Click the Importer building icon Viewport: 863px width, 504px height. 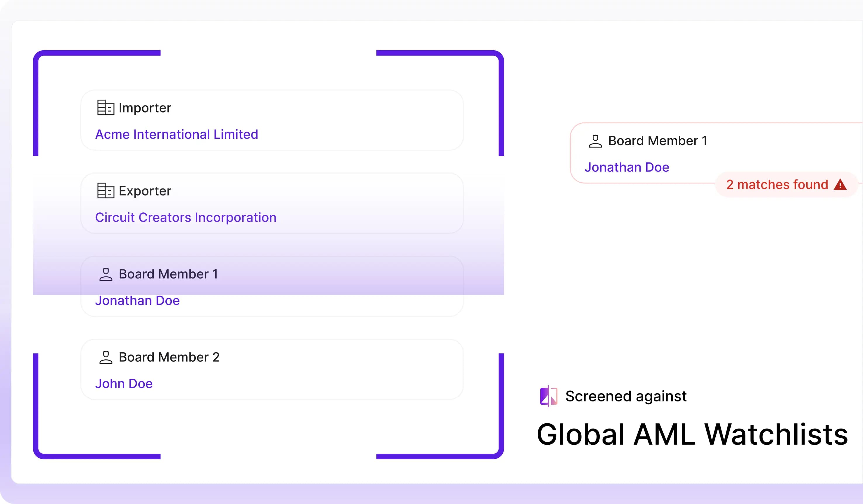[106, 108]
